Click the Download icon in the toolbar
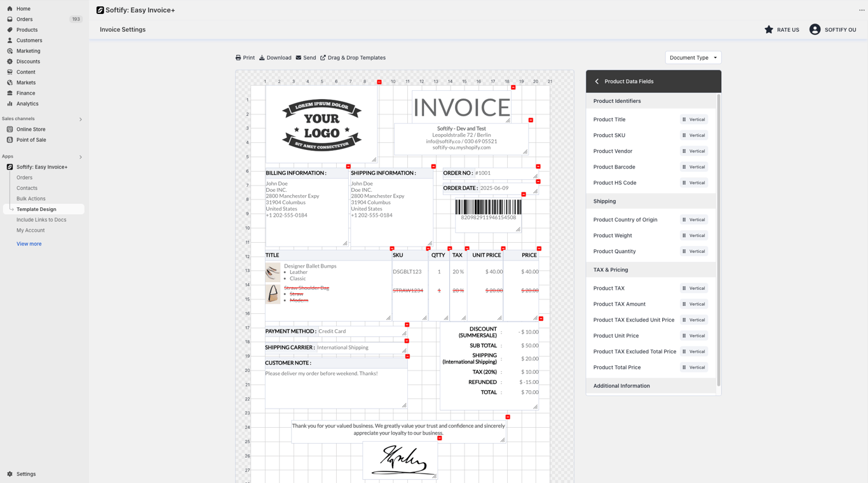 point(262,58)
